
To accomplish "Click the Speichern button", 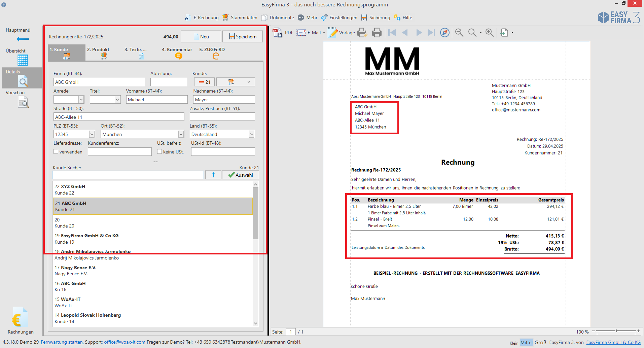I will 243,37.
